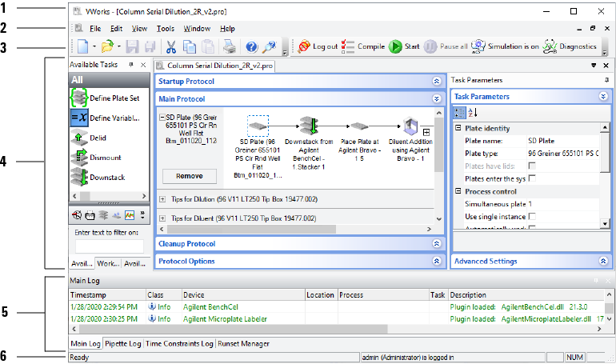Toggle Simulation is on
The image size is (616, 364).
pyautogui.click(x=505, y=46)
